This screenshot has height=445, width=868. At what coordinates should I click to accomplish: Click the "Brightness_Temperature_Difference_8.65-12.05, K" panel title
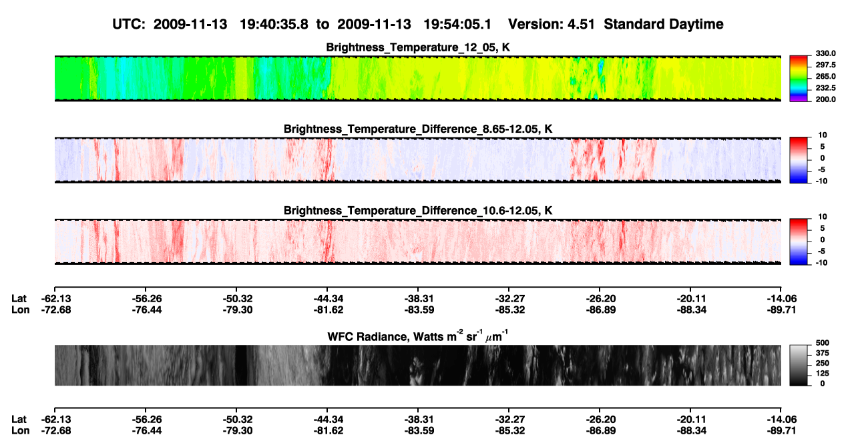[418, 129]
